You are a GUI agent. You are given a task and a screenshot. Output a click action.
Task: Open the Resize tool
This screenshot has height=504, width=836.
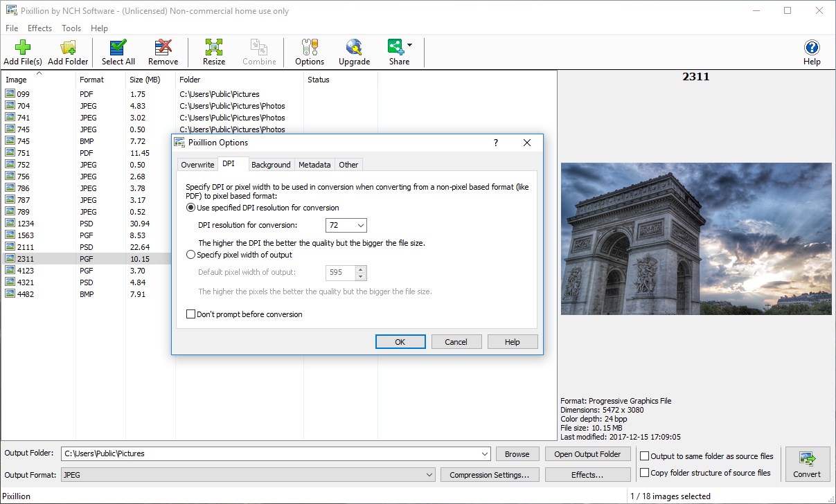coord(213,51)
